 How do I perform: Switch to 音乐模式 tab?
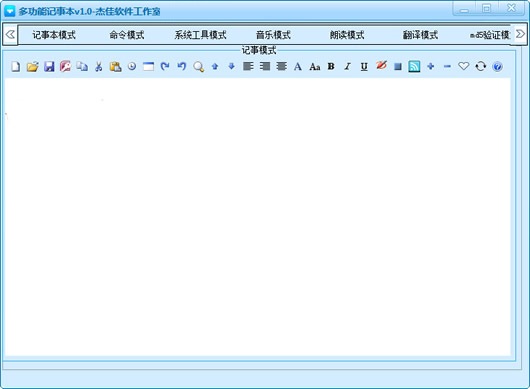coord(273,35)
